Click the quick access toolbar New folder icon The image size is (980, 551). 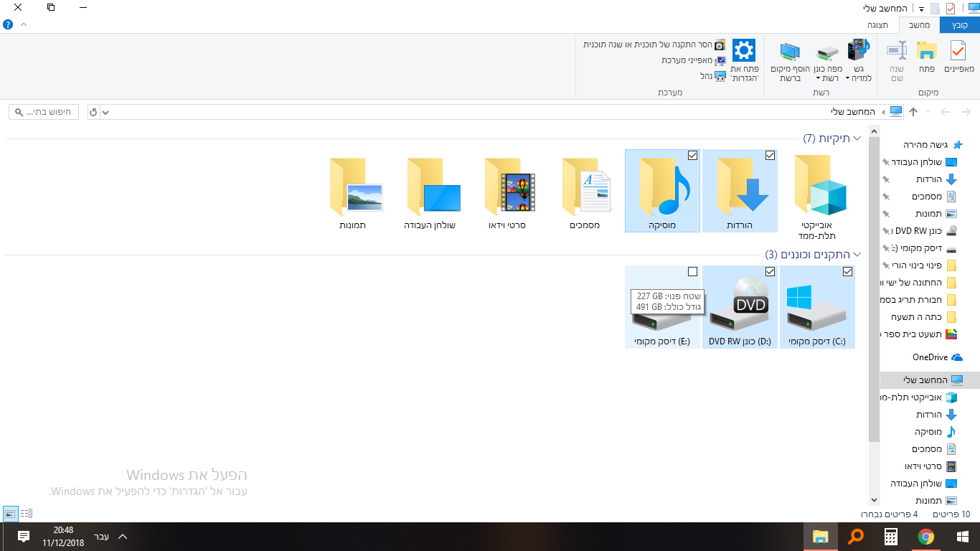935,9
